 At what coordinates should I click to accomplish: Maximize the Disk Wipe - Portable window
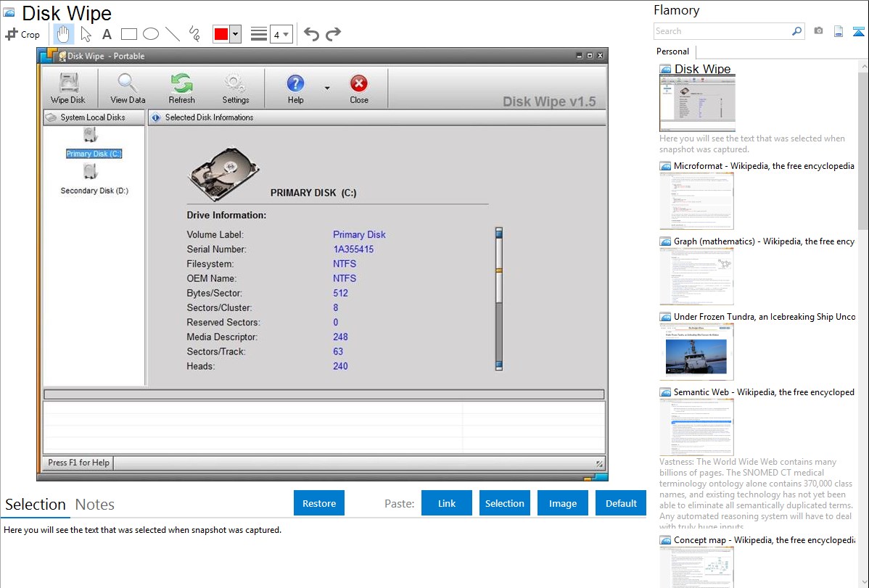590,55
